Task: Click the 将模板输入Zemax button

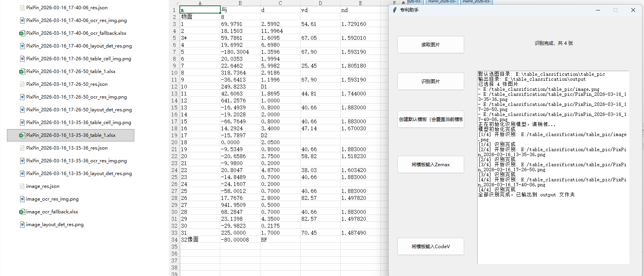Action: [431, 165]
